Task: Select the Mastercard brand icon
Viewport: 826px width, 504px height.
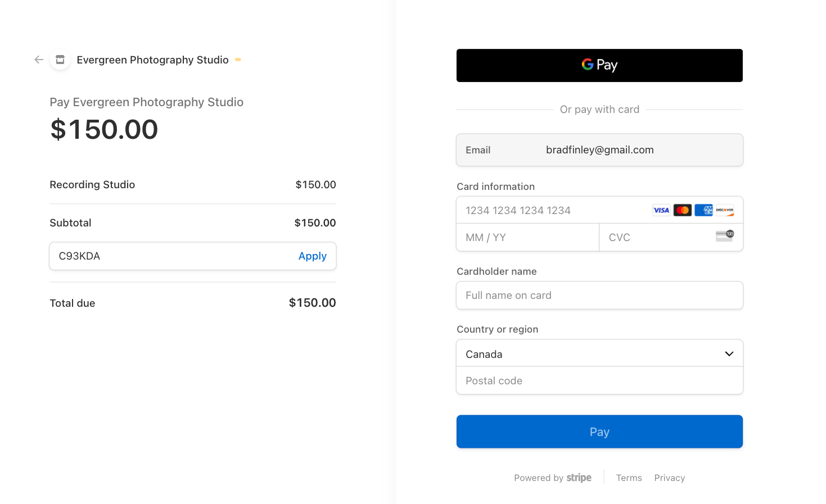Action: tap(682, 210)
